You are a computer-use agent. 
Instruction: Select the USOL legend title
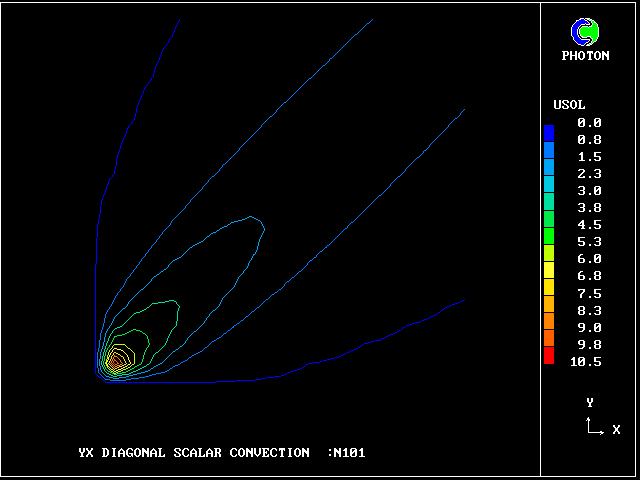[x=569, y=105]
